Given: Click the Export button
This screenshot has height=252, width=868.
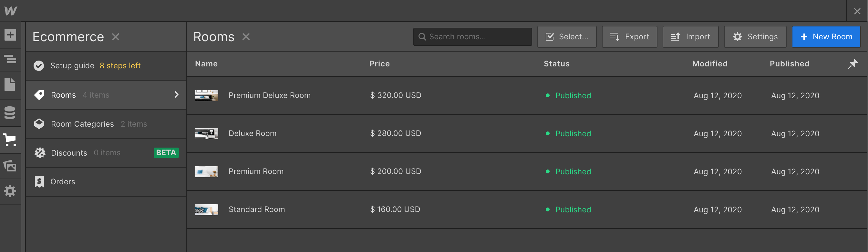Looking at the screenshot, I should [629, 37].
